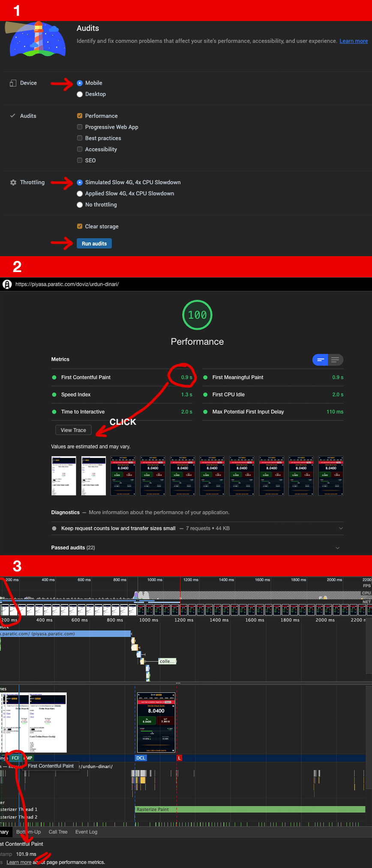Open the Learn more link in Audits header
Viewport: 372px width, 868px height.
pyautogui.click(x=354, y=41)
